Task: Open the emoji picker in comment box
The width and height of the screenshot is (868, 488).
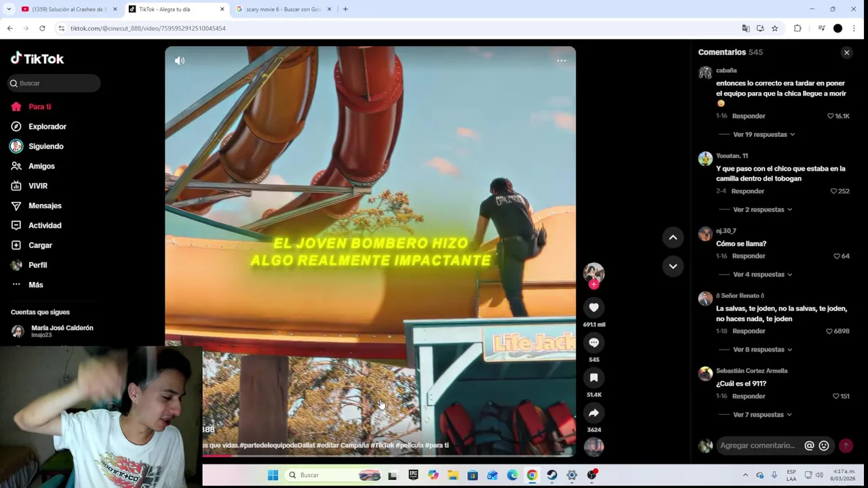Action: [824, 445]
